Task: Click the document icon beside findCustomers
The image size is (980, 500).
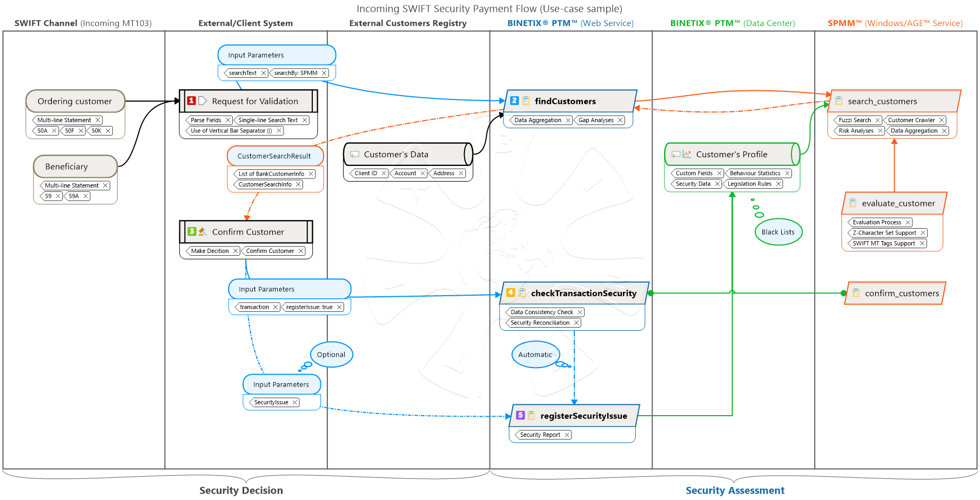Action: pos(526,101)
